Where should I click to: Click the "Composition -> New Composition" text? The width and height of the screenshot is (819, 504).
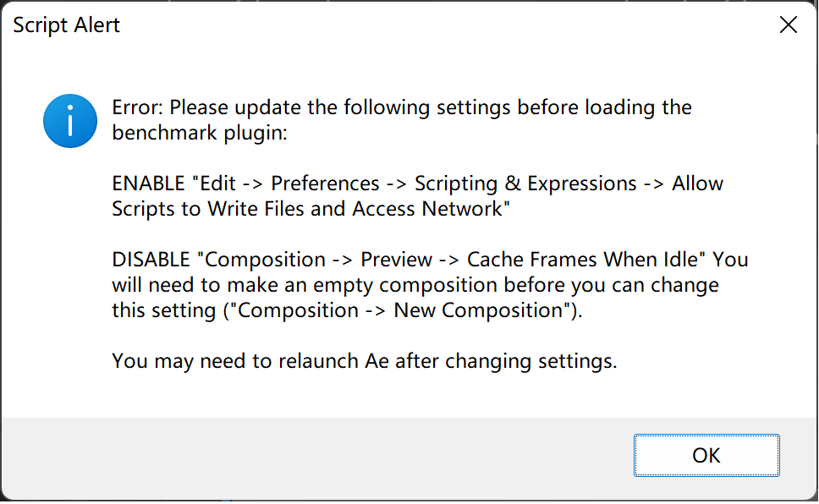point(402,310)
